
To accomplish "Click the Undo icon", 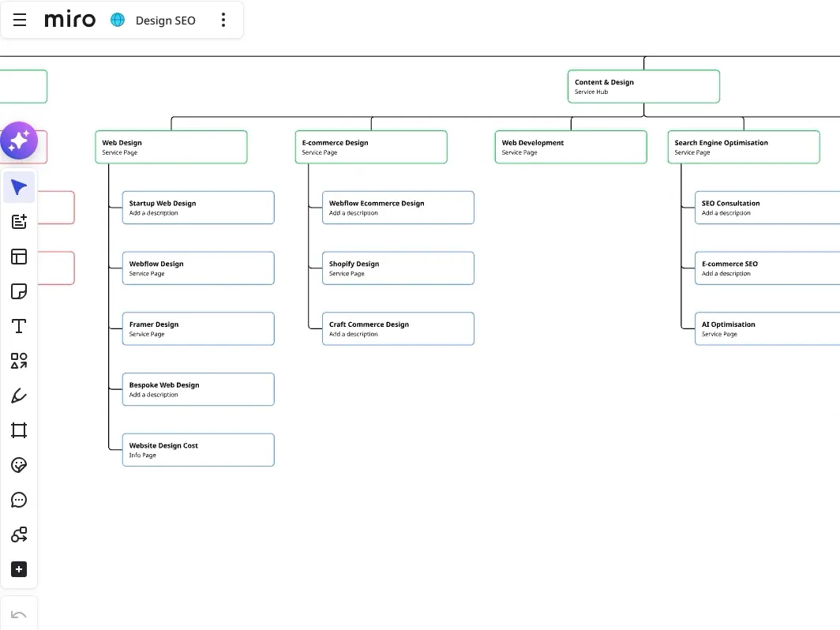I will 19,614.
